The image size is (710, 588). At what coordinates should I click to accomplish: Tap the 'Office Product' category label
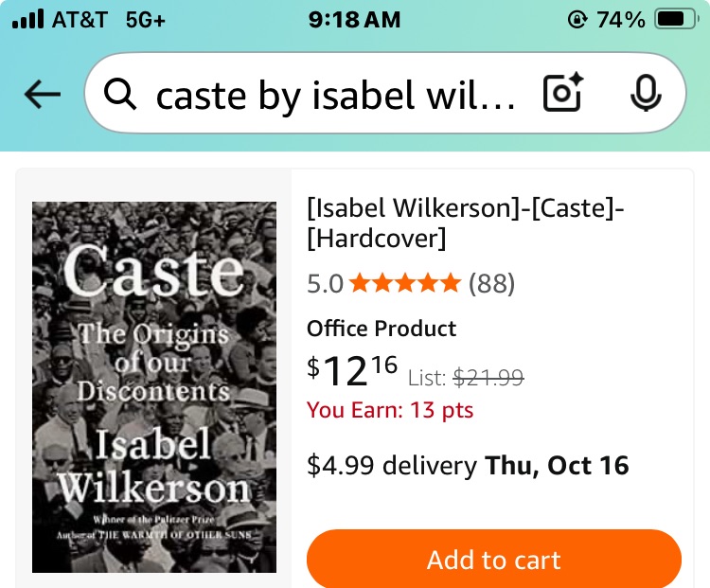coord(382,329)
